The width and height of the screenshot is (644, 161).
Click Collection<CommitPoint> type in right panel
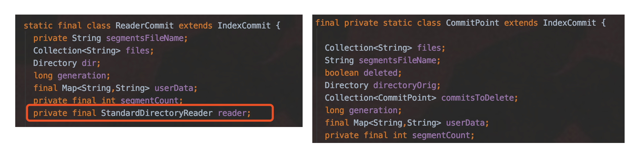(x=381, y=98)
